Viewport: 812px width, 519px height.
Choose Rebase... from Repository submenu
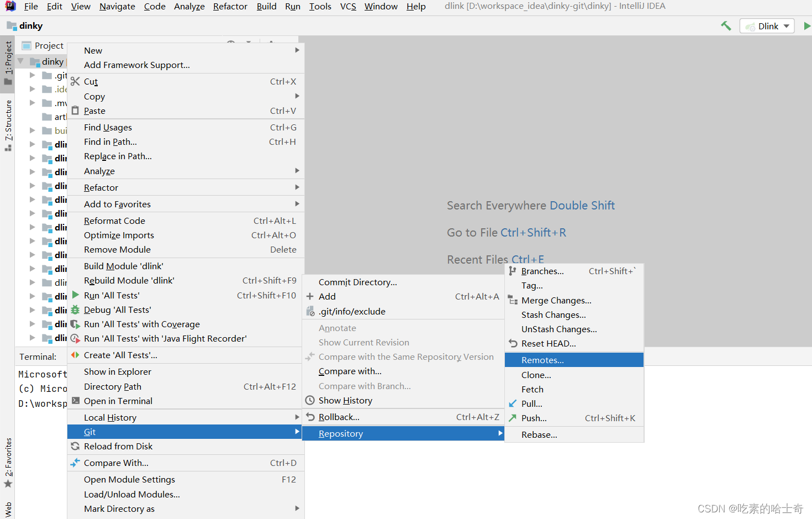574,434
